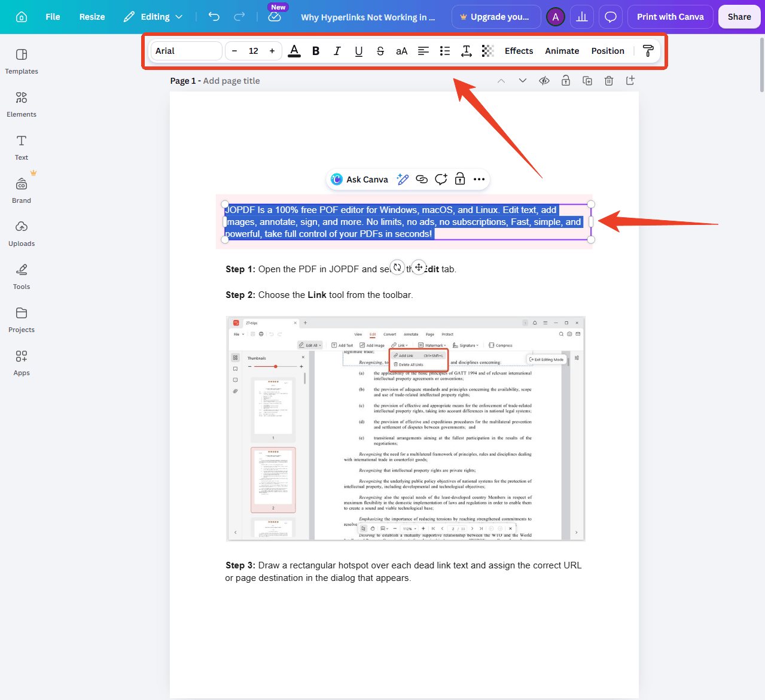Move the page down with chevron

coord(523,81)
